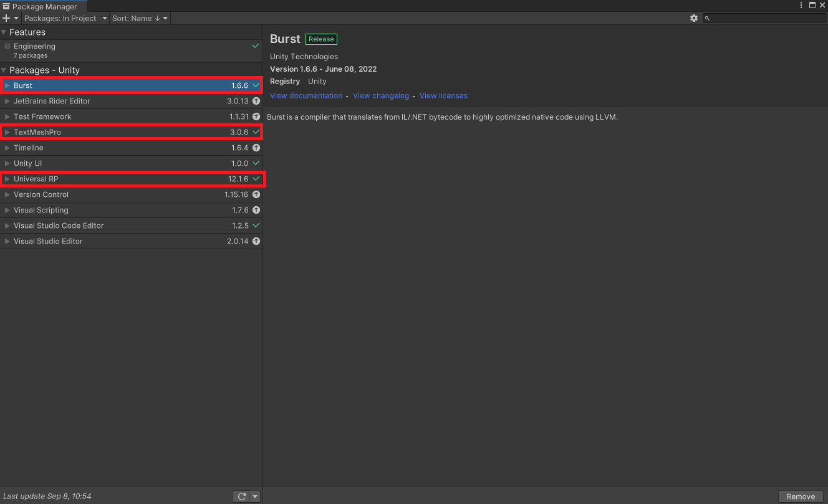Click the Unity Technologies author text

(x=304, y=57)
